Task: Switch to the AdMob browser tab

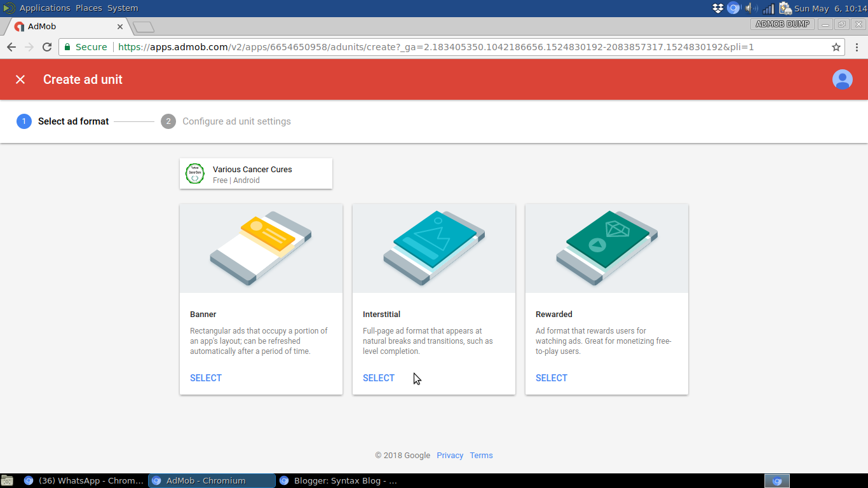Action: [x=68, y=27]
